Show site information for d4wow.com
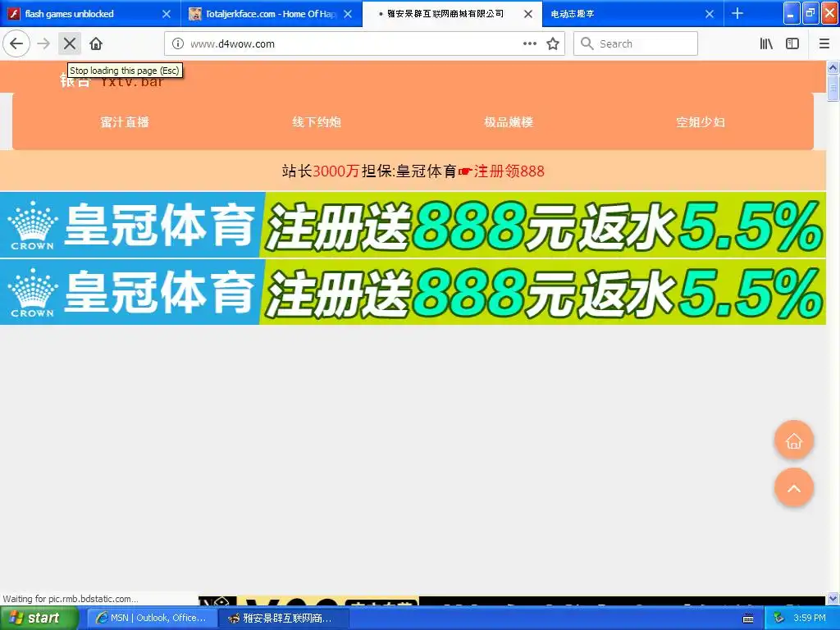Image resolution: width=840 pixels, height=630 pixels. [x=178, y=43]
